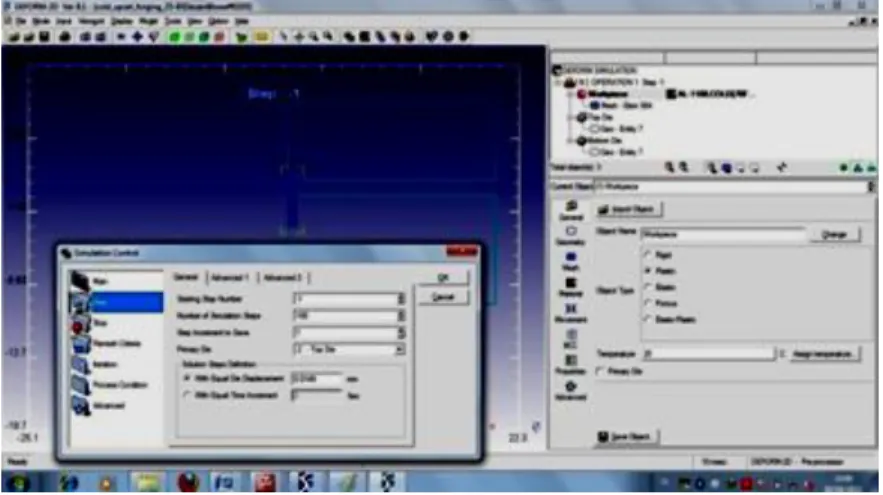Click the Change button next to Object Name

pos(835,234)
